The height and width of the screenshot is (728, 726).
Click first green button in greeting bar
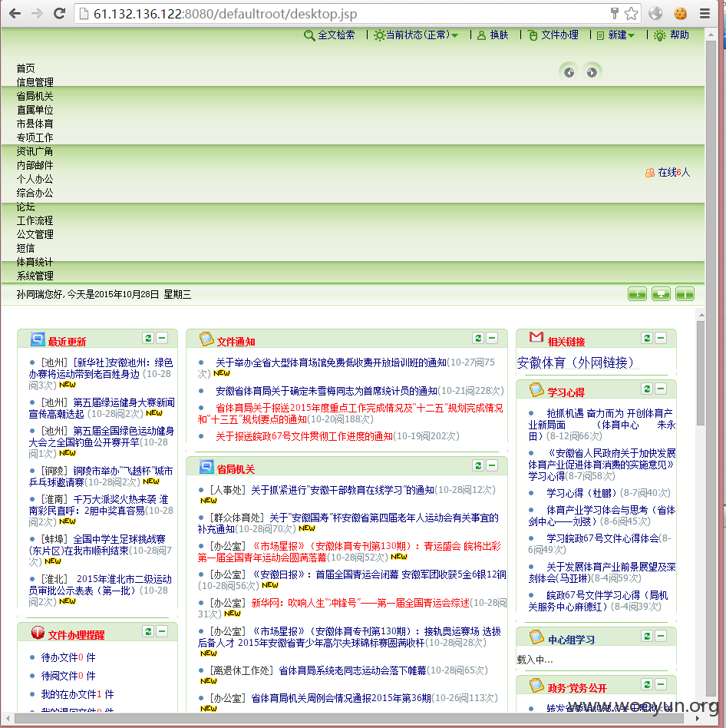[637, 294]
